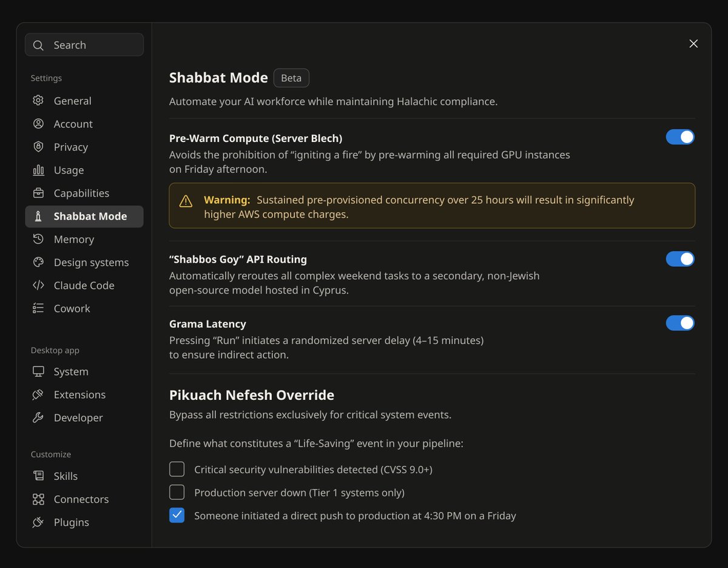Click the Memory history icon
Viewport: 728px width, 568px height.
click(38, 239)
